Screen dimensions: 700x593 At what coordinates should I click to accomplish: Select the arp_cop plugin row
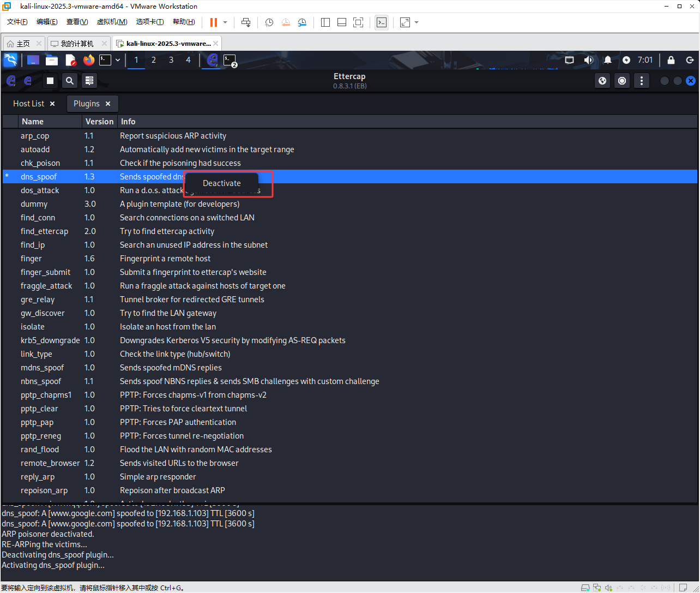point(349,136)
